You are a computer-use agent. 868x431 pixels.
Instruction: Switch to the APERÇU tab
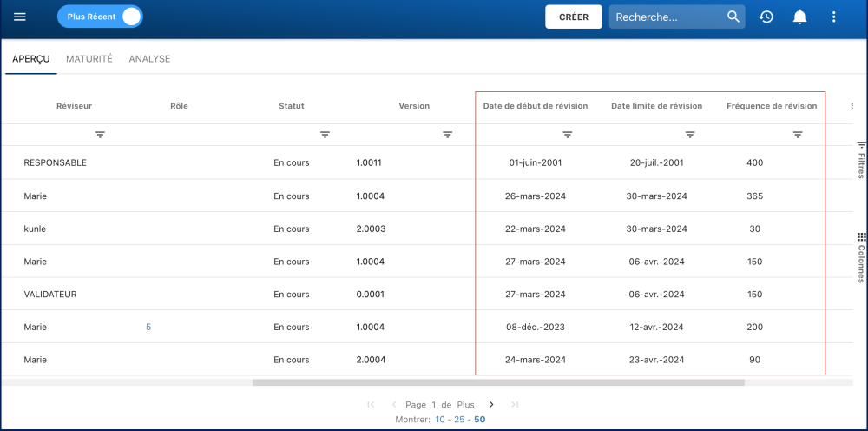point(31,59)
